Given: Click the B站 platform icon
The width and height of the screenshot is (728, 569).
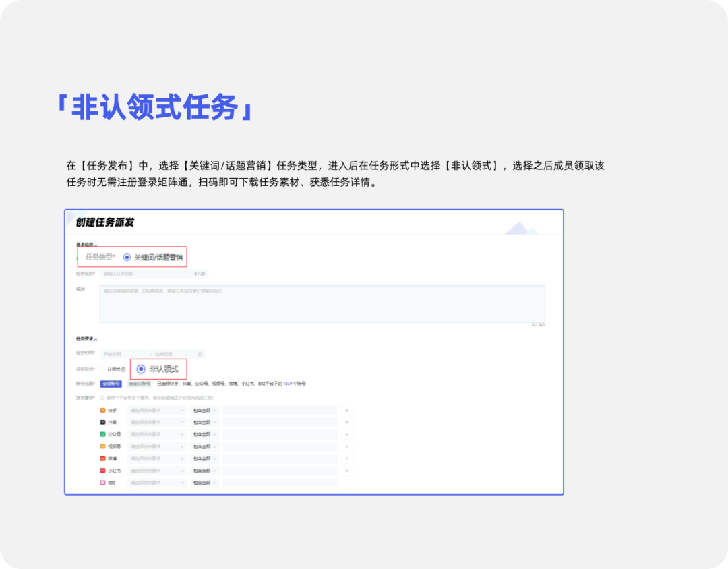Looking at the screenshot, I should (103, 483).
